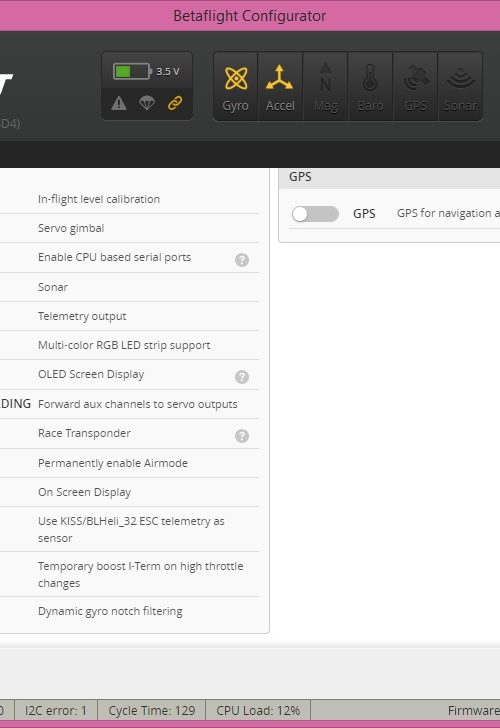The image size is (500, 728).
Task: Click the battery voltage indicator icon
Action: click(x=132, y=72)
